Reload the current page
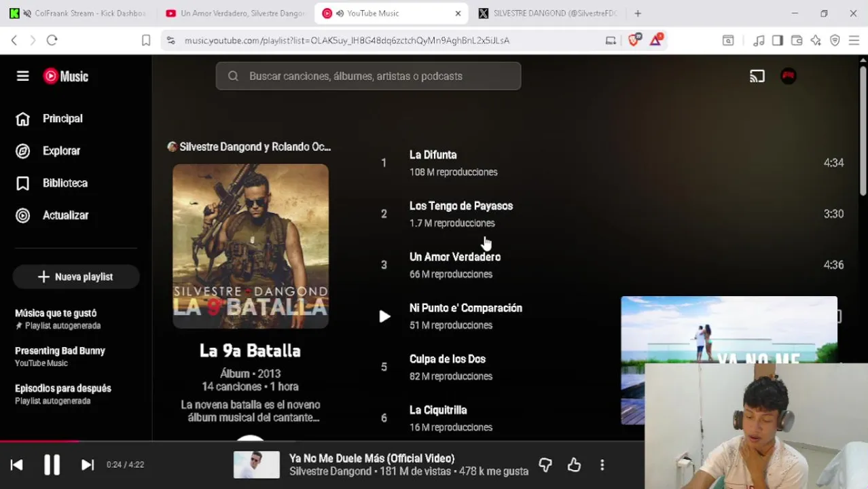The width and height of the screenshot is (868, 489). [52, 40]
